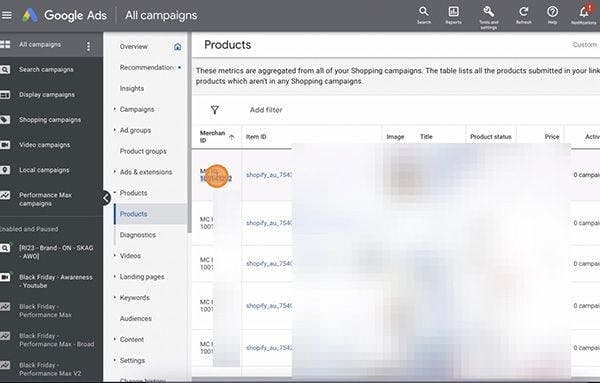Expand the Campaigns section arrow
This screenshot has height=383, width=600.
click(114, 109)
